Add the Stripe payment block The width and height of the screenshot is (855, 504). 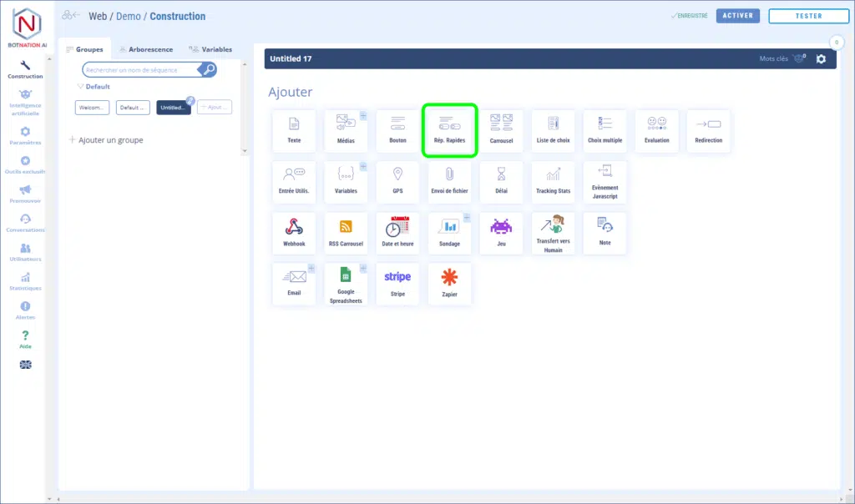click(x=397, y=284)
